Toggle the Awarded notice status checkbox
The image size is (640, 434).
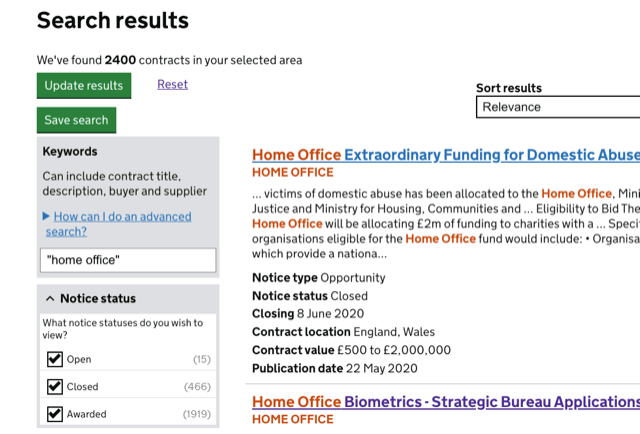55,414
